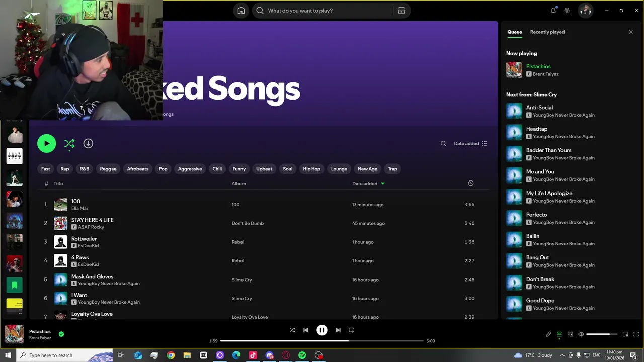644x362 pixels.
Task: Open Pistachios album art in player bar
Action: 14,334
